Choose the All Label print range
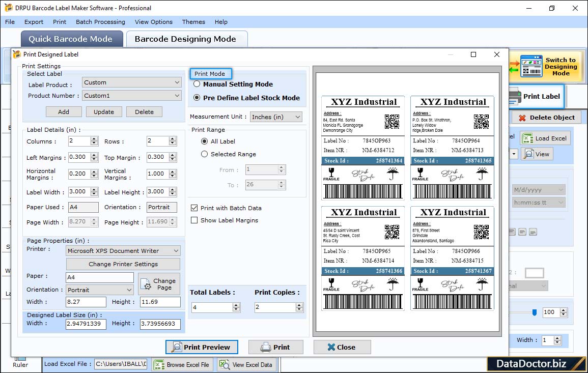588x373 pixels. (204, 141)
